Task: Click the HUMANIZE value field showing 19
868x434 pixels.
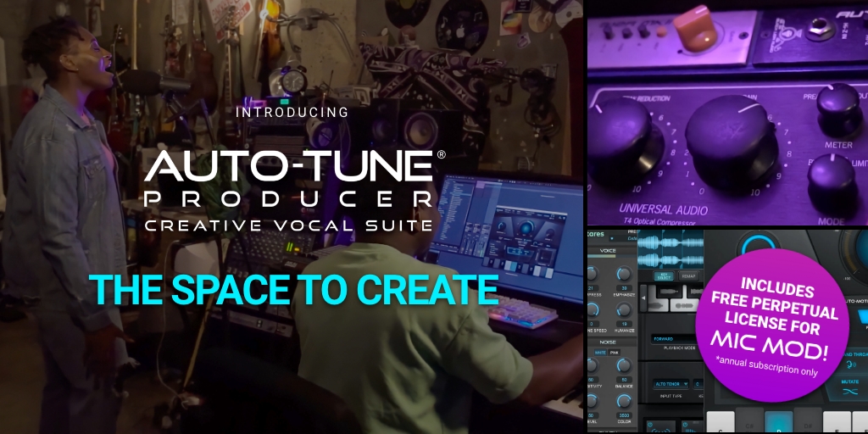Action: 625,324
